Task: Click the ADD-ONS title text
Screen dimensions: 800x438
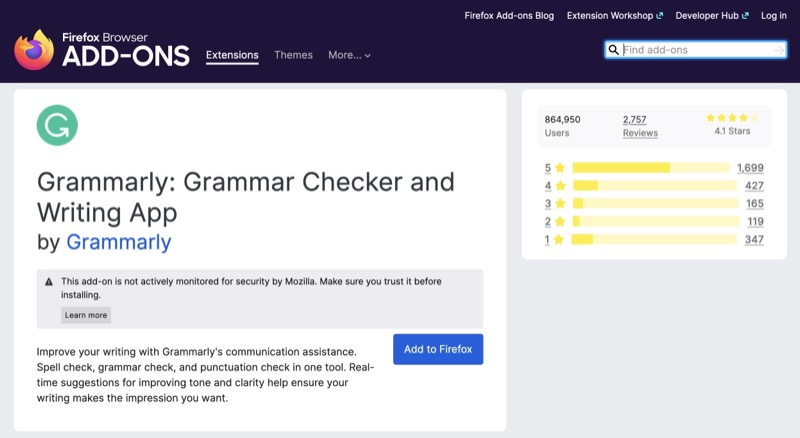Action: [126, 56]
